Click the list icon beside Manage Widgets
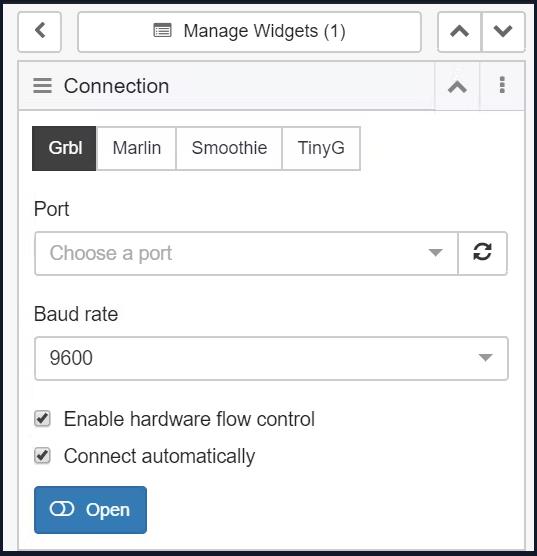537x556 pixels. click(162, 30)
